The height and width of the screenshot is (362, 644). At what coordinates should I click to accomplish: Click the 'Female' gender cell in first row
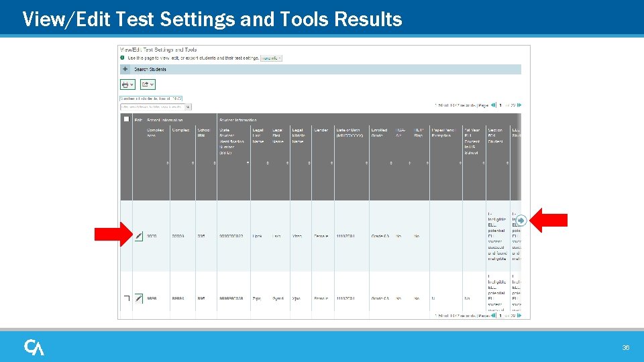(x=321, y=237)
